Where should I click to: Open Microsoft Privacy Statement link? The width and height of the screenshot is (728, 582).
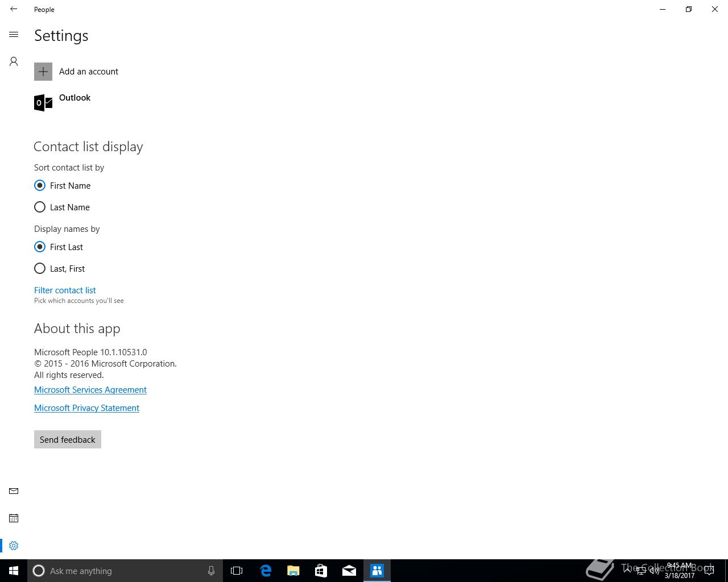[x=86, y=408]
